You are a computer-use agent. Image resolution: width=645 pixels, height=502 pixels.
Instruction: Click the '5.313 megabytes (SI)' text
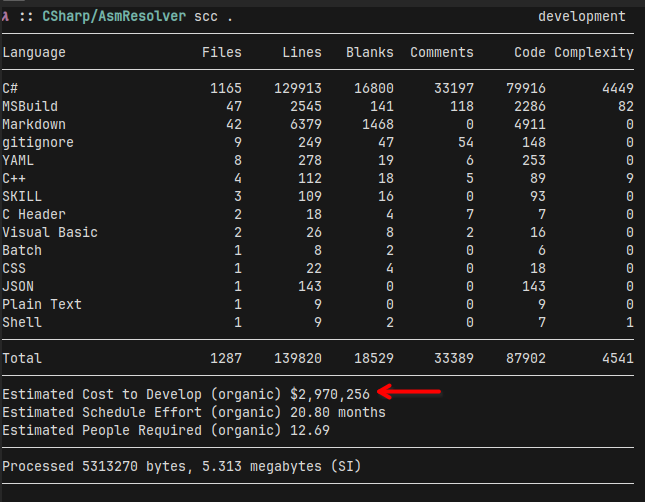281,467
